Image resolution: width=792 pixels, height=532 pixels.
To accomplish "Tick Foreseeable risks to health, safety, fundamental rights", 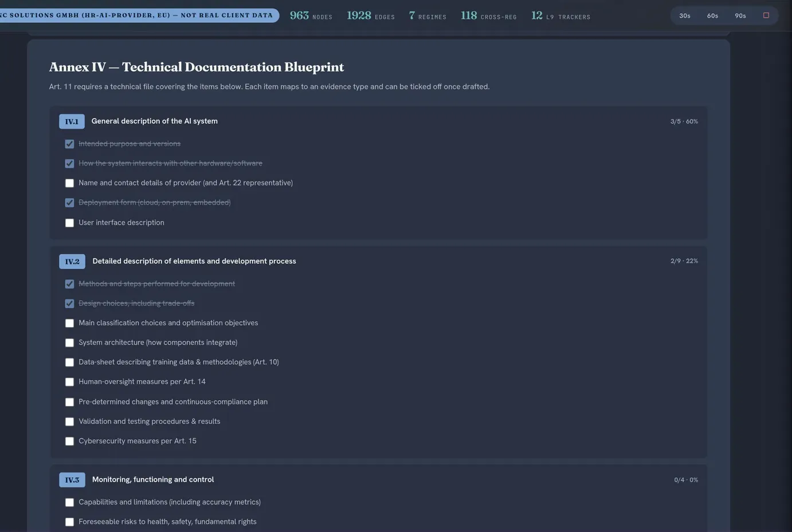I will pyautogui.click(x=69, y=522).
